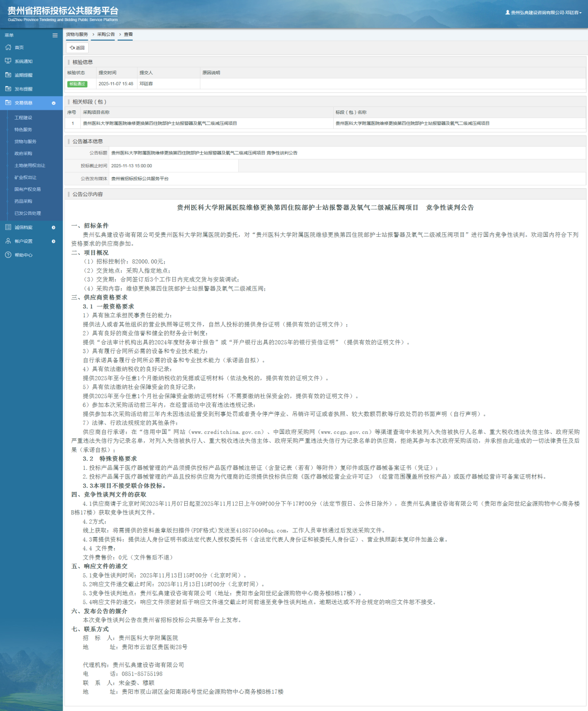Click the 采购公告 breadcrumb link
Screen dimensions: 588x711
tap(106, 34)
